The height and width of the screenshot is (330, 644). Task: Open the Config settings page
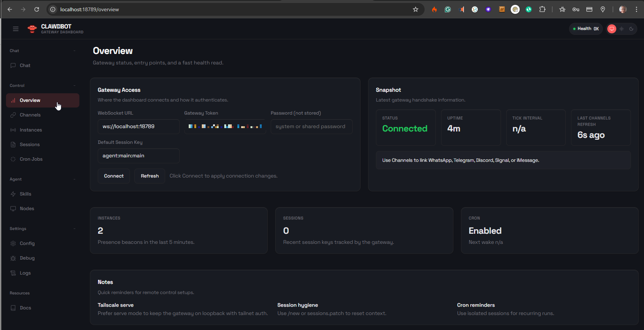tap(27, 243)
